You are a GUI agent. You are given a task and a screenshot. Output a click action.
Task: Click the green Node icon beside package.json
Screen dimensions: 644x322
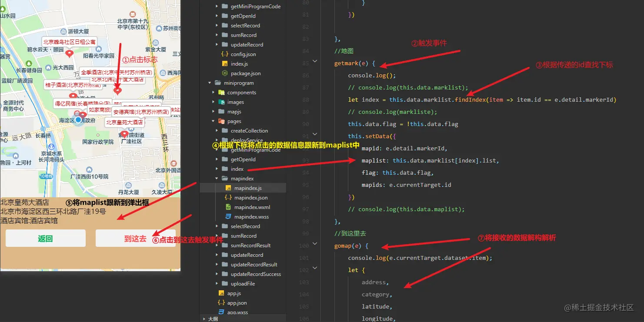[224, 73]
